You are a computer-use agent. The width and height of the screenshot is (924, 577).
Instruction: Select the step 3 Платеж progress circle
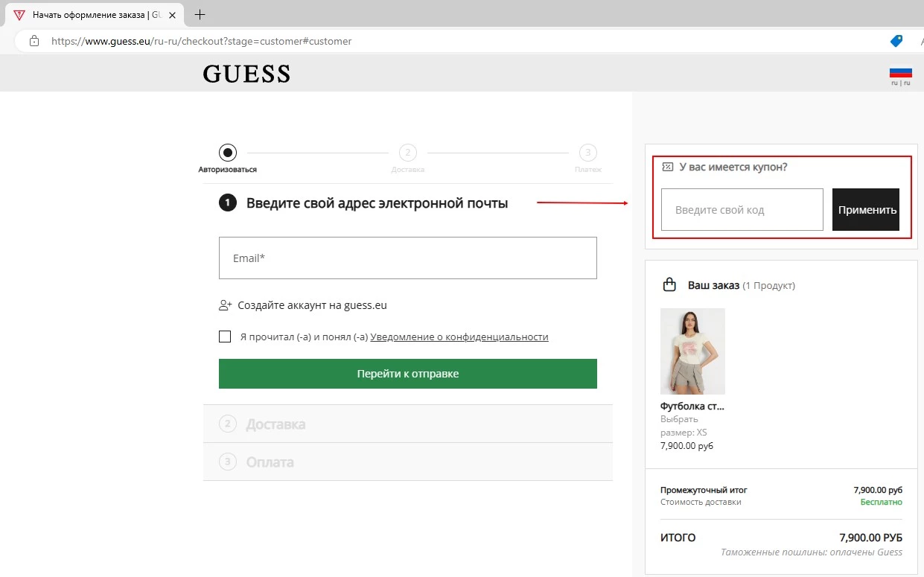(x=588, y=152)
